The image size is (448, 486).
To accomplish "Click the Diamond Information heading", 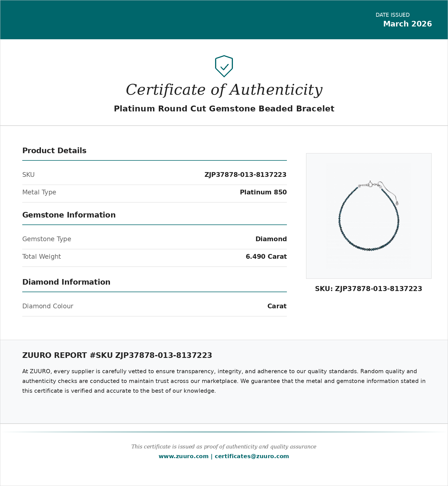I will (x=66, y=282).
